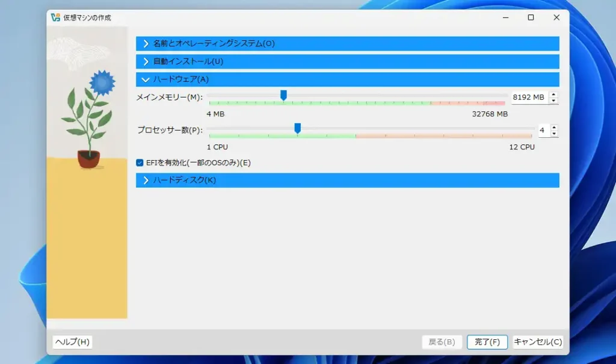Expand the ハードディスク section

(x=146, y=180)
